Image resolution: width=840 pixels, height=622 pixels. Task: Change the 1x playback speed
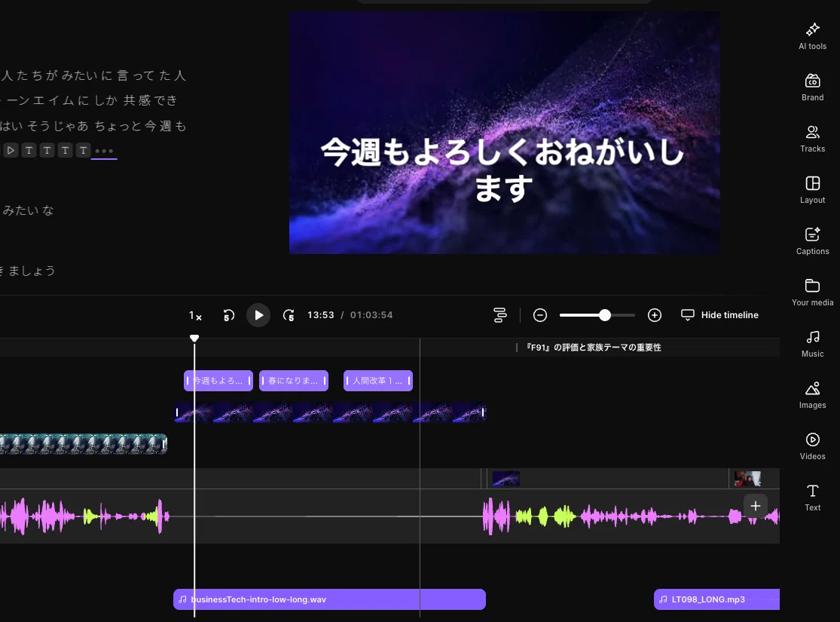(195, 315)
